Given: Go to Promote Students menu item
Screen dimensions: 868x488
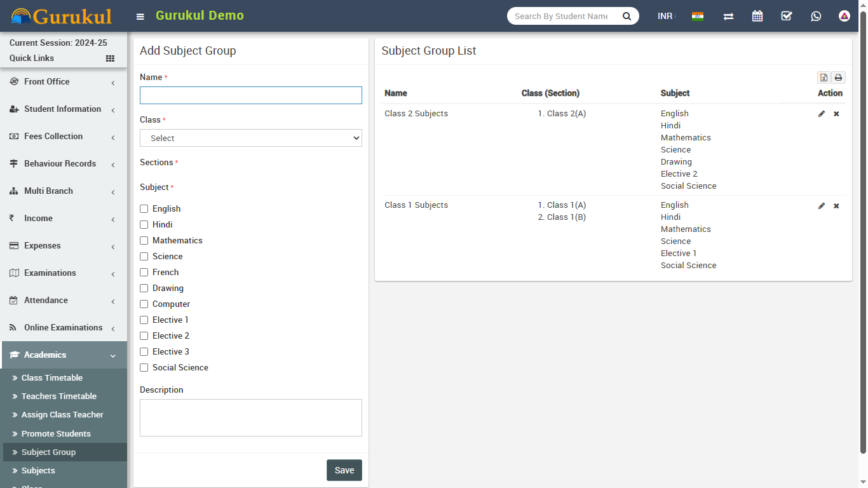Looking at the screenshot, I should click(56, 434).
